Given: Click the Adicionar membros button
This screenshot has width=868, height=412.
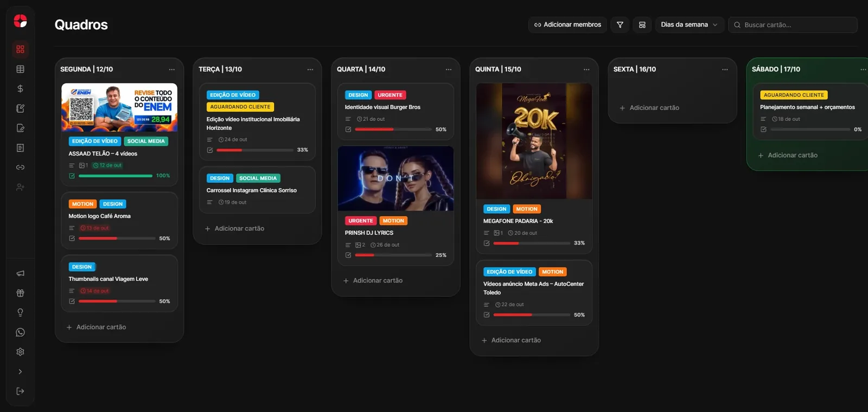Looking at the screenshot, I should tap(567, 25).
